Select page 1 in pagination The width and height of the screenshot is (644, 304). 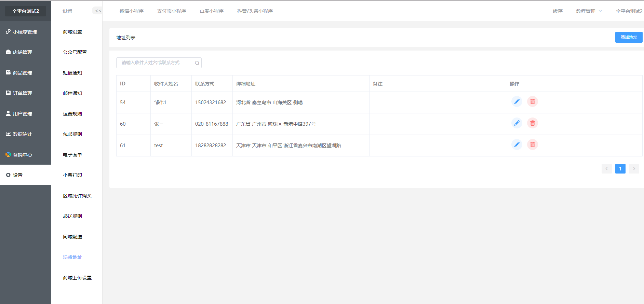click(620, 169)
